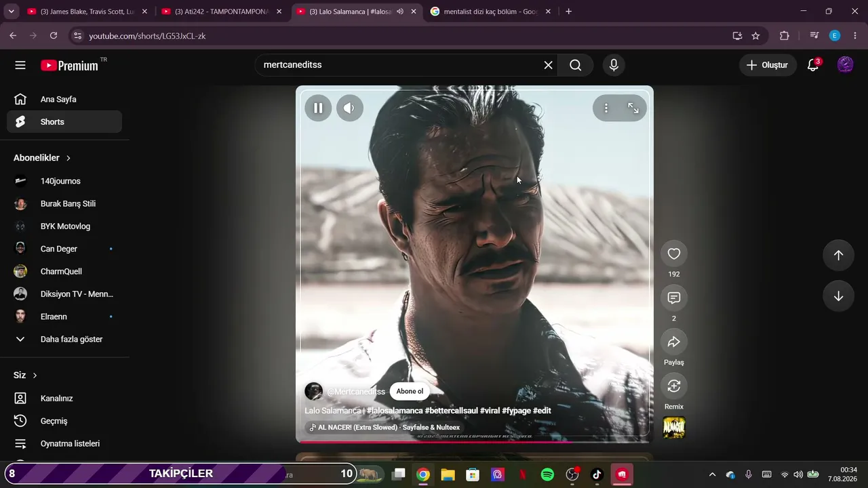Open the Can Deger channel
868x488 pixels.
pos(64,249)
